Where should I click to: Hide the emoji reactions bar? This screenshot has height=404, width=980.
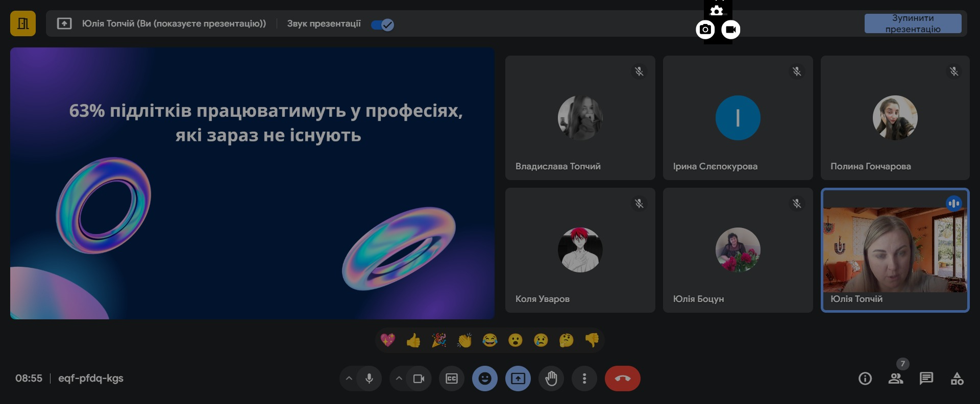pyautogui.click(x=485, y=378)
